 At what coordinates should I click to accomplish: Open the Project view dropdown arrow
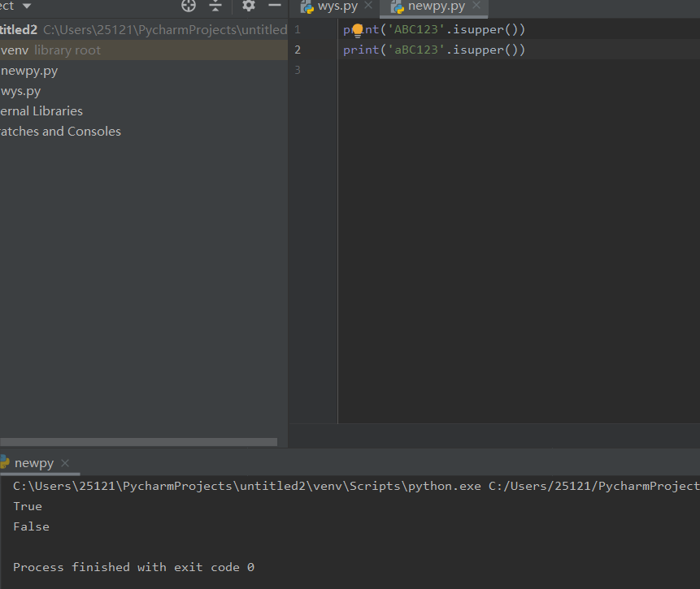[27, 6]
